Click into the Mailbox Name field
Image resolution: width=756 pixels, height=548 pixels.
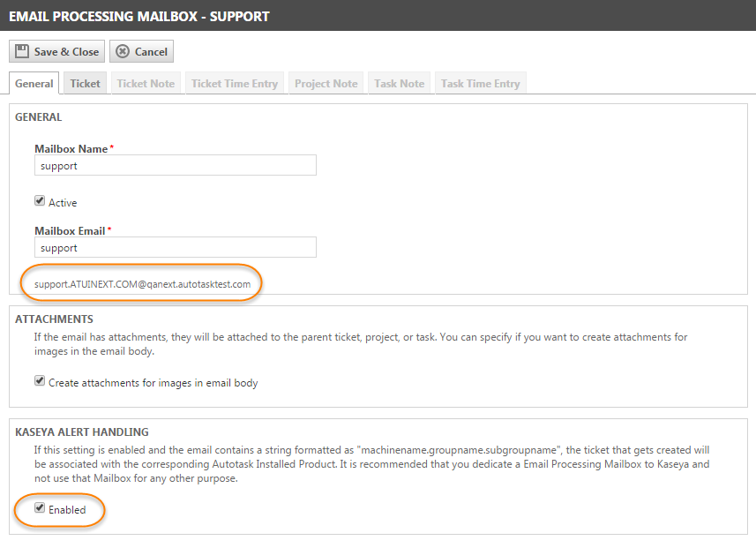[175, 166]
